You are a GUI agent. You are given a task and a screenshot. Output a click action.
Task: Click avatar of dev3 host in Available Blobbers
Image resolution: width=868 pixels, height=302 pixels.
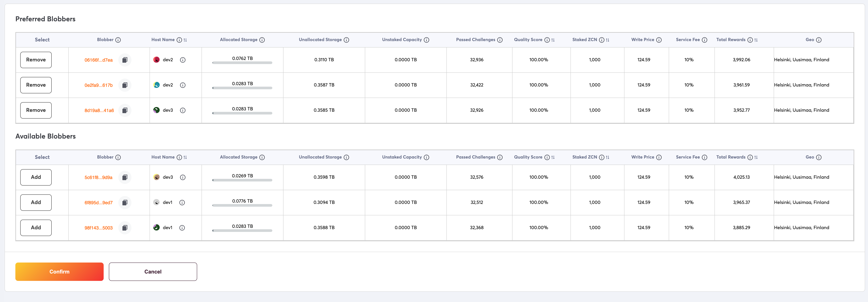(x=156, y=177)
